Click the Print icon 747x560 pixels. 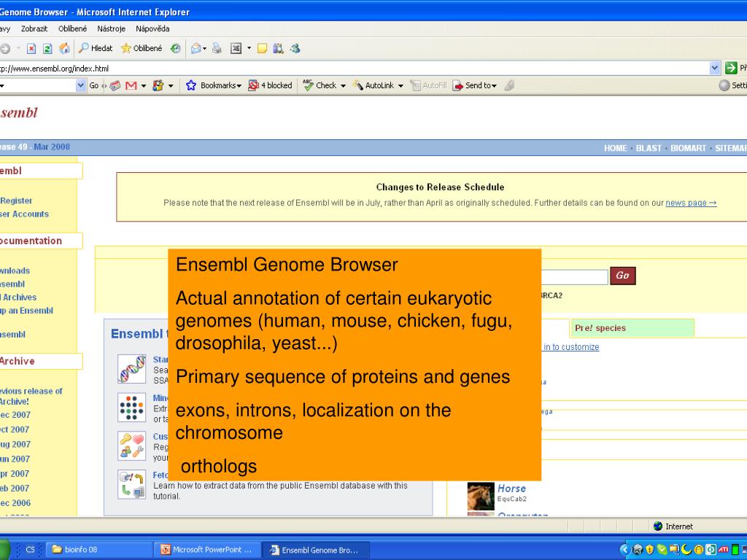[x=217, y=48]
